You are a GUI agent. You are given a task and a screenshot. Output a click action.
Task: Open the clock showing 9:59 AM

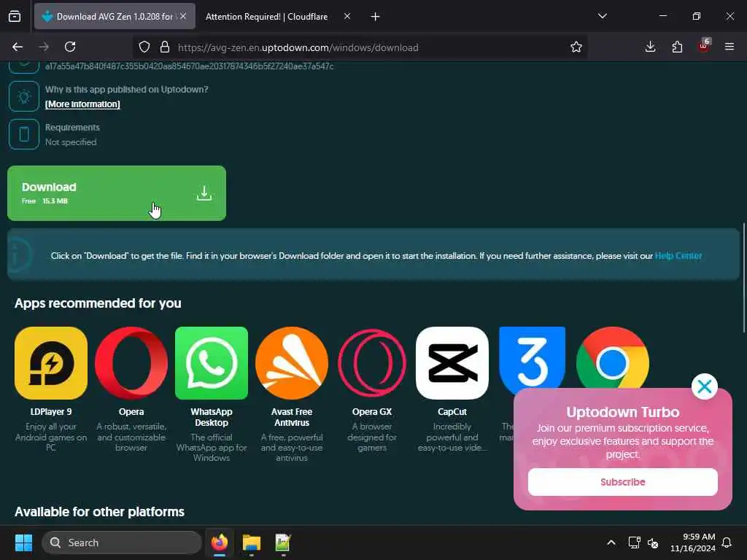pyautogui.click(x=693, y=542)
